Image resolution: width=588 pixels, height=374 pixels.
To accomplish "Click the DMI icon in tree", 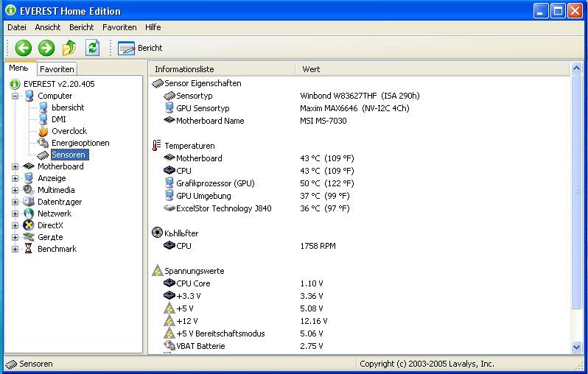I will (43, 119).
